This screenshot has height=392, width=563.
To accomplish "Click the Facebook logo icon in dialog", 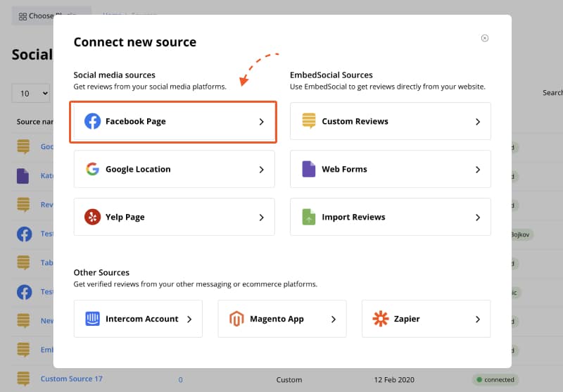I will pyautogui.click(x=92, y=121).
